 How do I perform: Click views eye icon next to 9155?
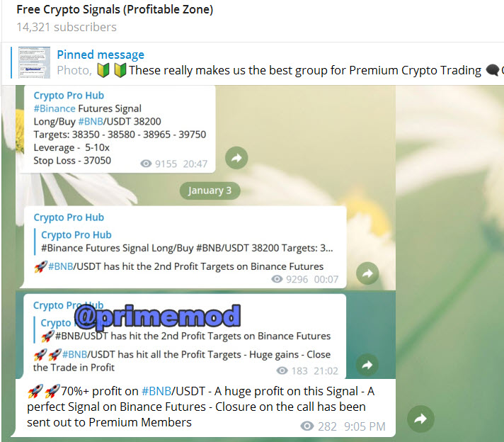pos(146,164)
